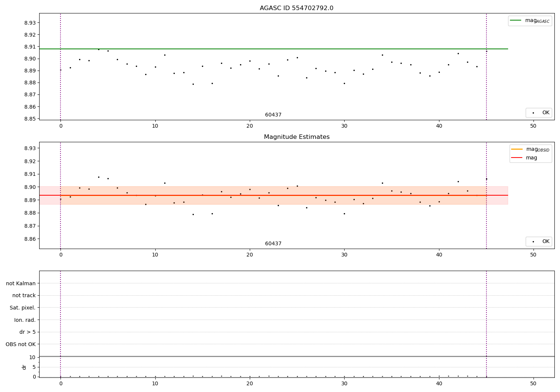
Task: Click the green mag AGASC legend entry
Action: [530, 21]
